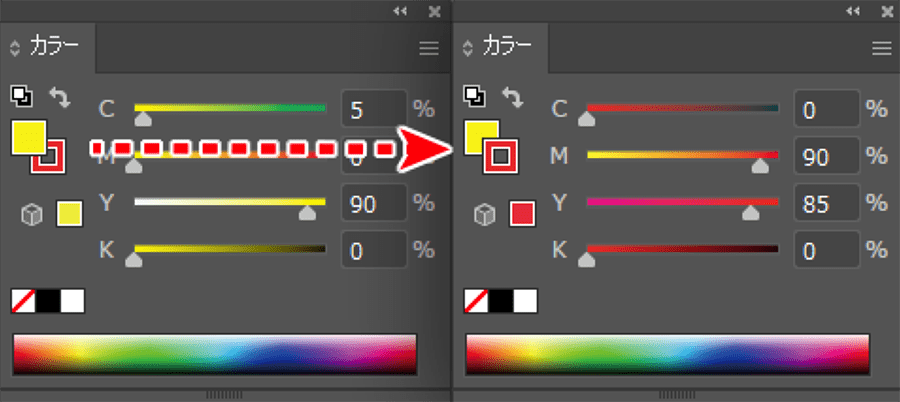Activate red stroke box in right panel
Screen dimensions: 900x402
coord(501,156)
